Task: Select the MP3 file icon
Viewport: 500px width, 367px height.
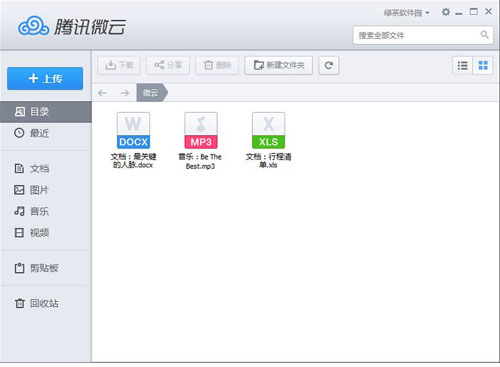Action: (201, 130)
